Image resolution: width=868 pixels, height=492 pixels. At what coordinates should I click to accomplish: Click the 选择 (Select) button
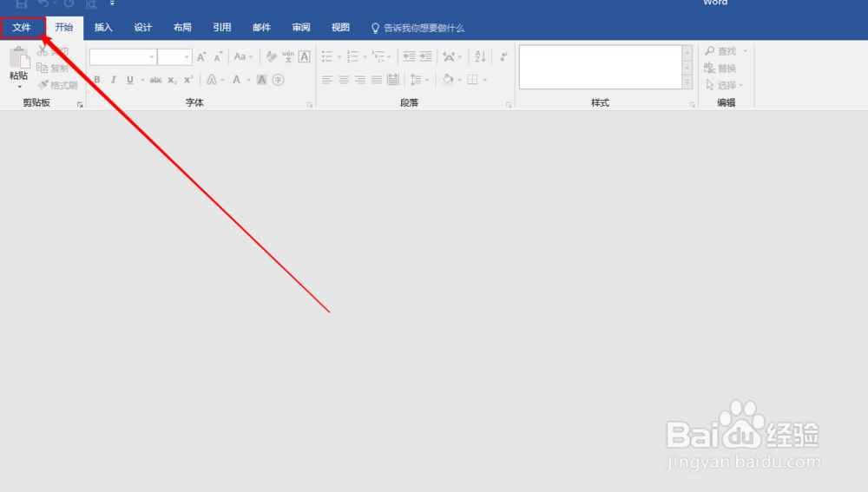[x=724, y=85]
